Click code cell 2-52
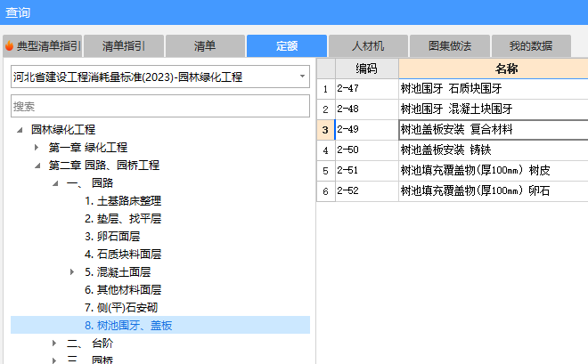Screen dimensions: 588x364 (367, 191)
